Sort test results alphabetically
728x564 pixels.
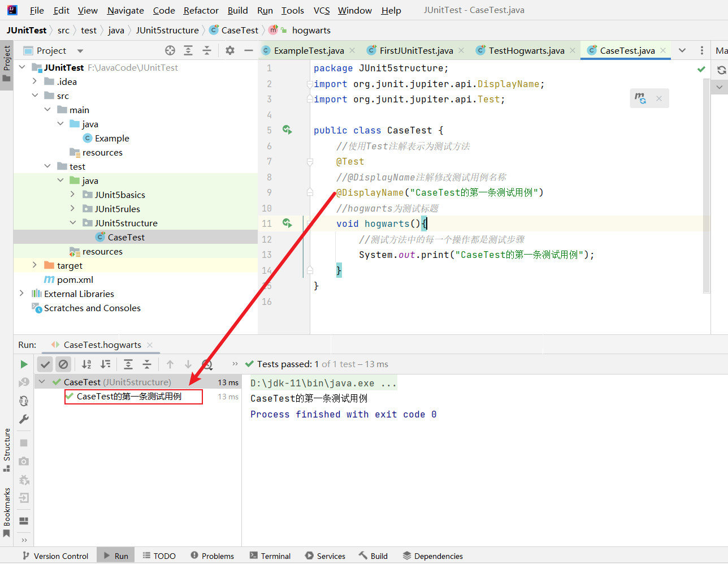(86, 364)
